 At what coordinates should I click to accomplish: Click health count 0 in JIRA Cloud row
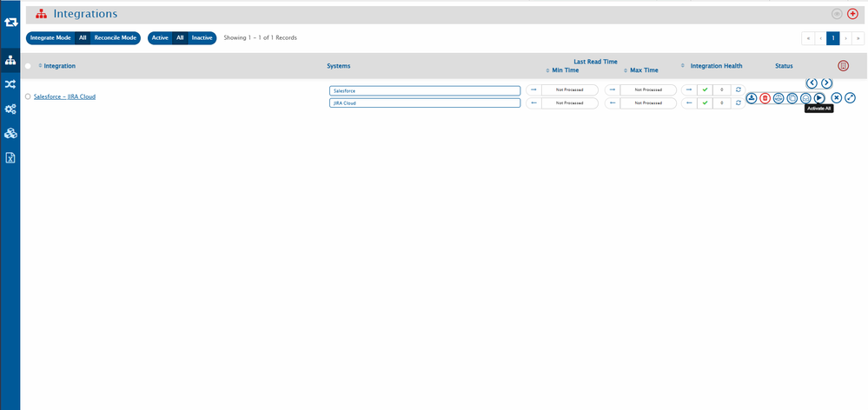pos(722,102)
